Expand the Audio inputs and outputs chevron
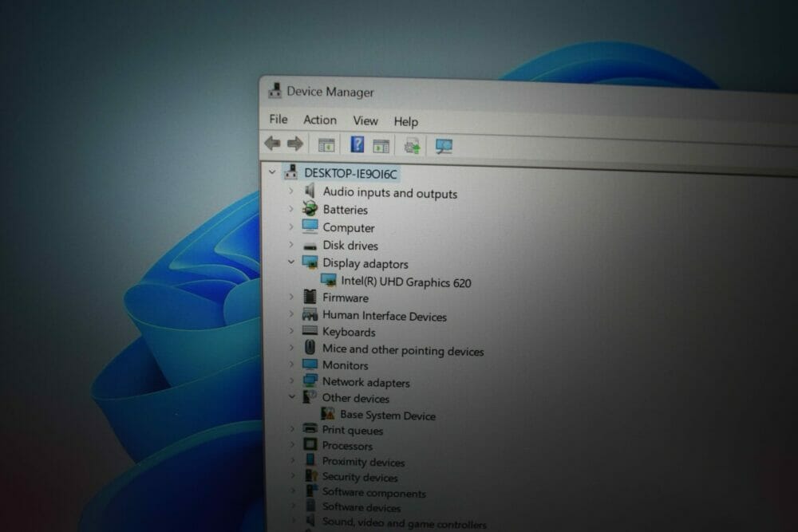Screen dimensions: 798x532 291,191
